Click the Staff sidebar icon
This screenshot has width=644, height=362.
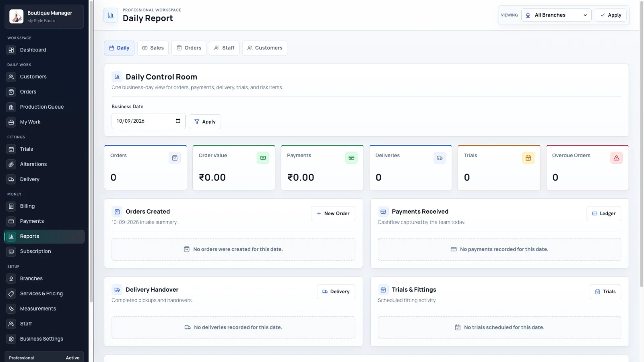11,324
